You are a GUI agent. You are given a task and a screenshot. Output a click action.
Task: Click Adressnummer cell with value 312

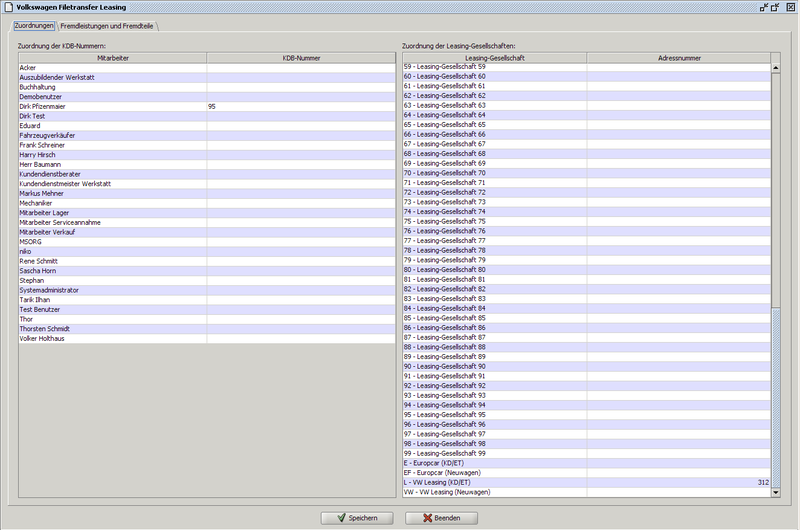click(x=679, y=483)
